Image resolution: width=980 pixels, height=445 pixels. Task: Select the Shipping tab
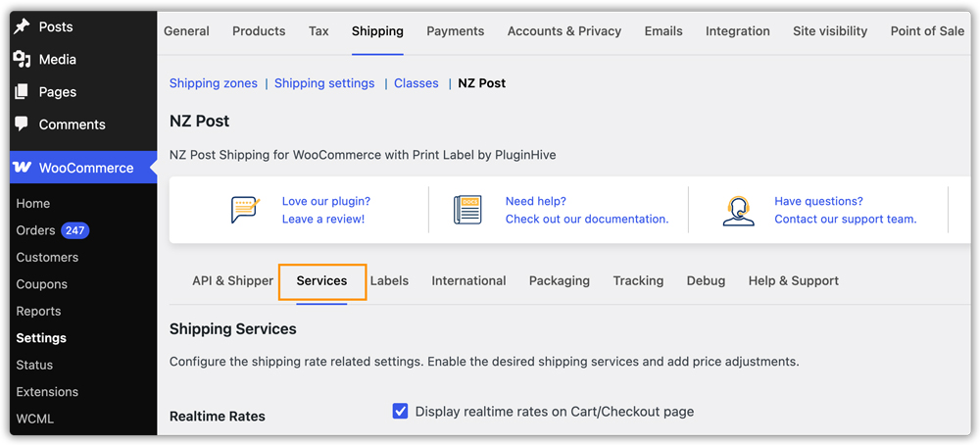377,31
